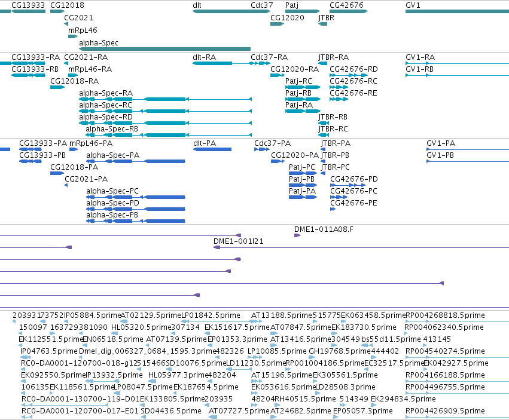
Task: Click protein Patj-PC
Action: (x=303, y=173)
